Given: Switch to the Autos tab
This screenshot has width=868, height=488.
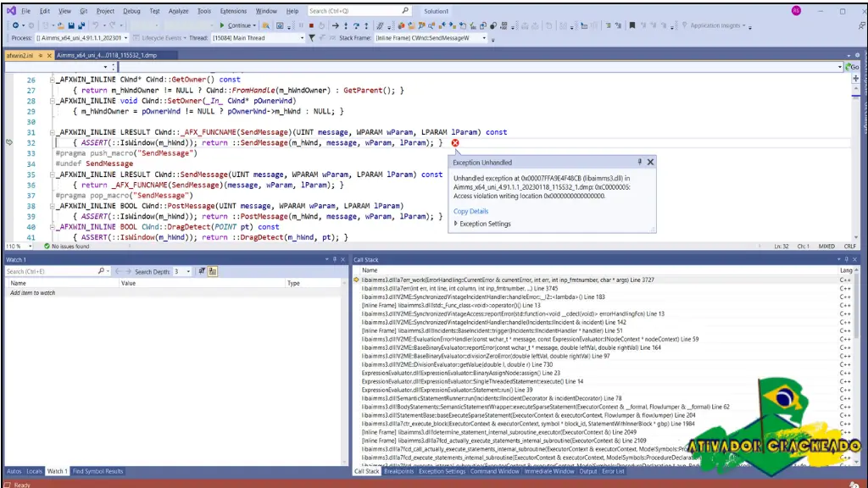Looking at the screenshot, I should [x=14, y=471].
